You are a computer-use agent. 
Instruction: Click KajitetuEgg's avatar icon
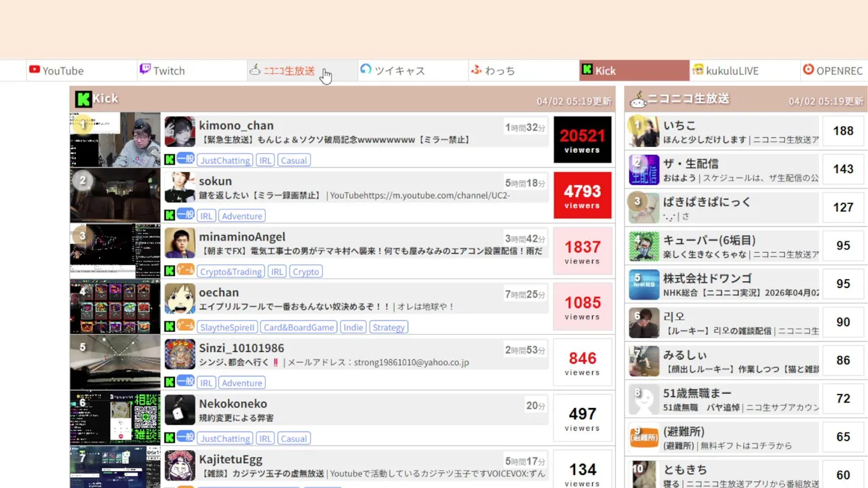[180, 465]
